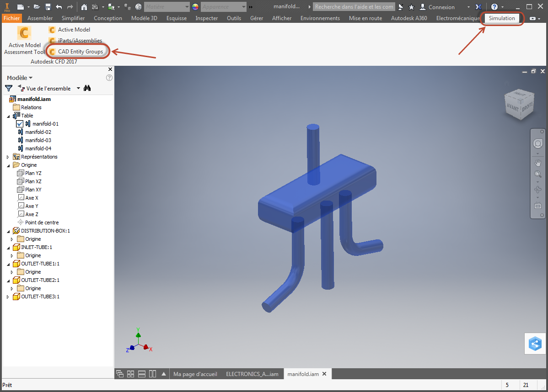Screen dimensions: 548x392
Task: Open the Active Model Assessment Tool
Action: tap(24, 41)
